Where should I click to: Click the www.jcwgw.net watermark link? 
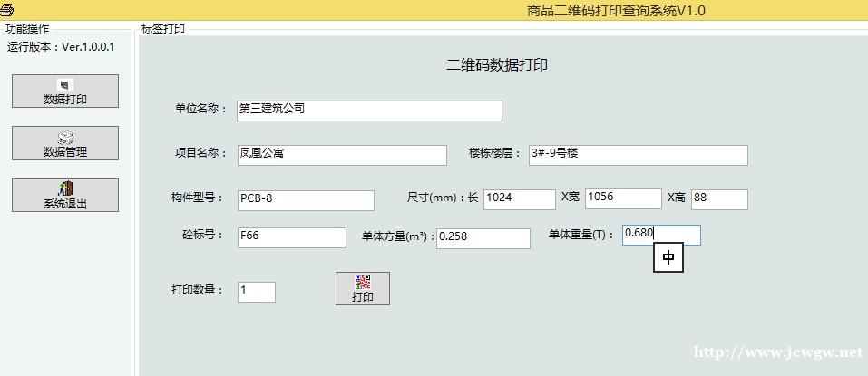click(777, 352)
